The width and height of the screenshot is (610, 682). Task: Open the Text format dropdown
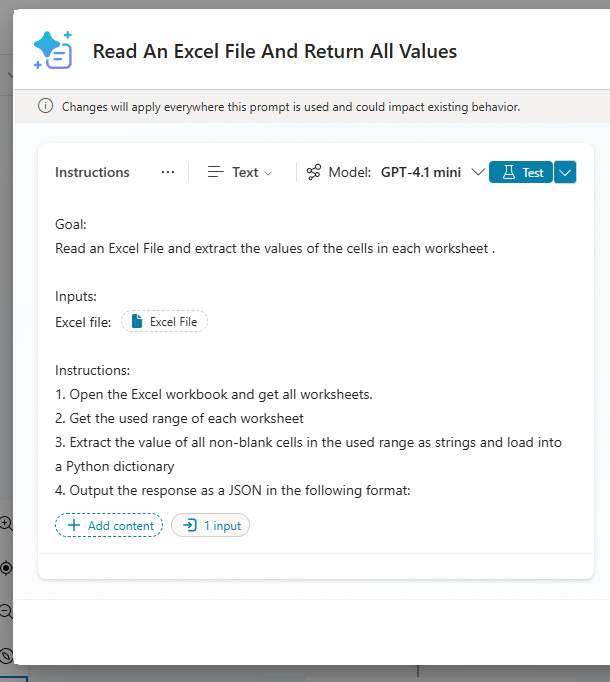click(240, 172)
